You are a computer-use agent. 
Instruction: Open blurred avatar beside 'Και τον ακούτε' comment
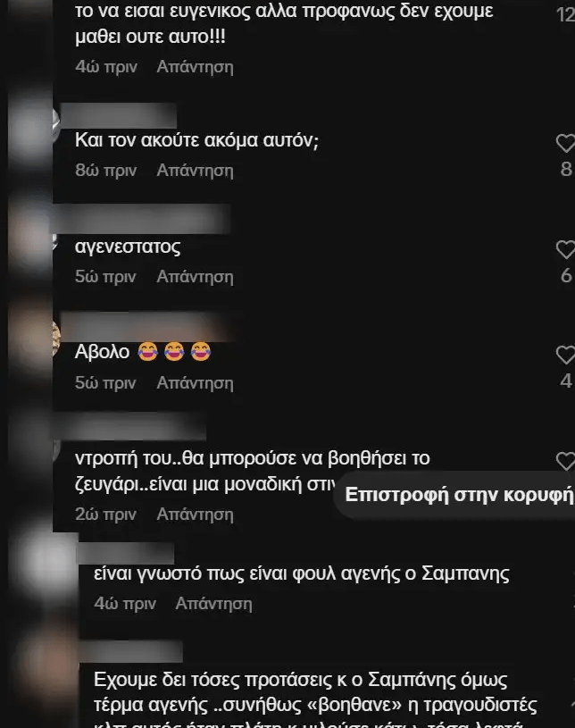[x=32, y=126]
